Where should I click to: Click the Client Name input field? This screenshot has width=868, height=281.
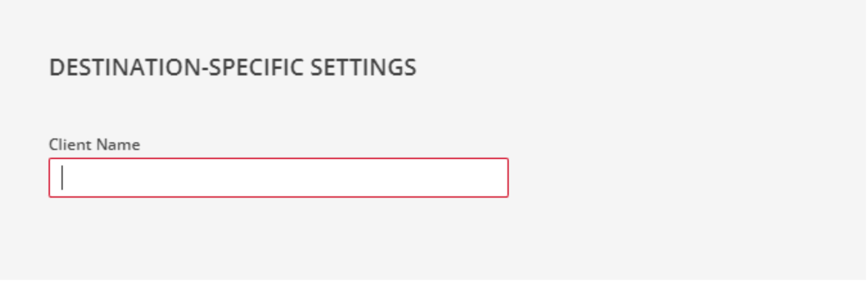[278, 178]
